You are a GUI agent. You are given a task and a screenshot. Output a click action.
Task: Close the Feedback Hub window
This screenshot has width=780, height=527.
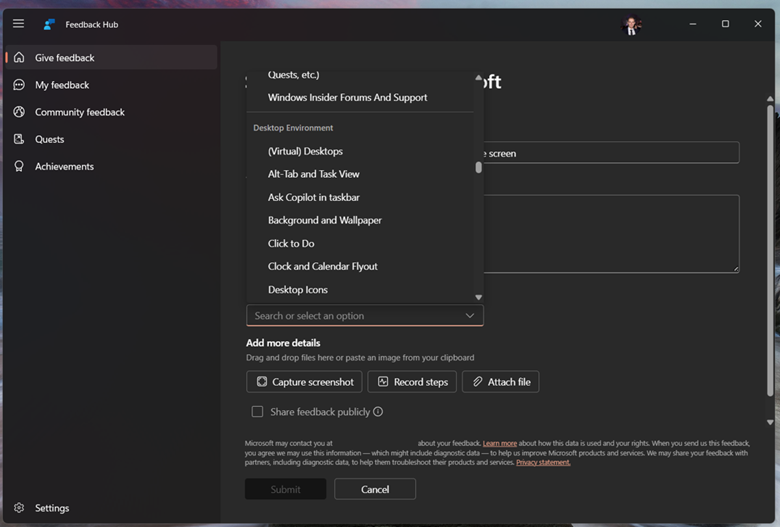tap(758, 24)
